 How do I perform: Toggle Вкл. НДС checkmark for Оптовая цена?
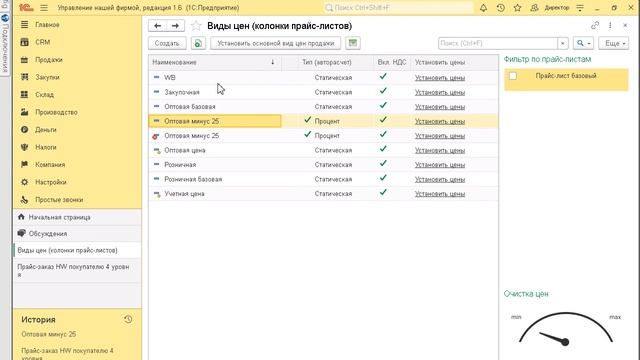tap(383, 149)
